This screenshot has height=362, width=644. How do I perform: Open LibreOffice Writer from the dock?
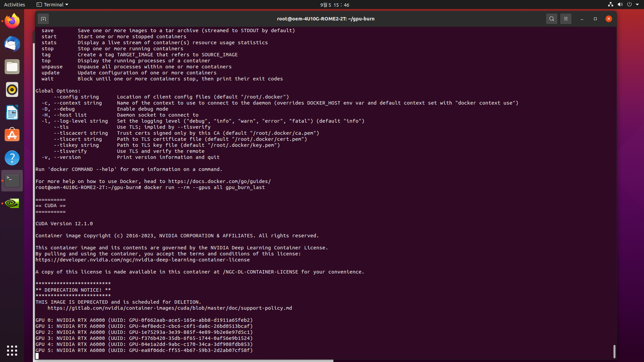(x=12, y=112)
